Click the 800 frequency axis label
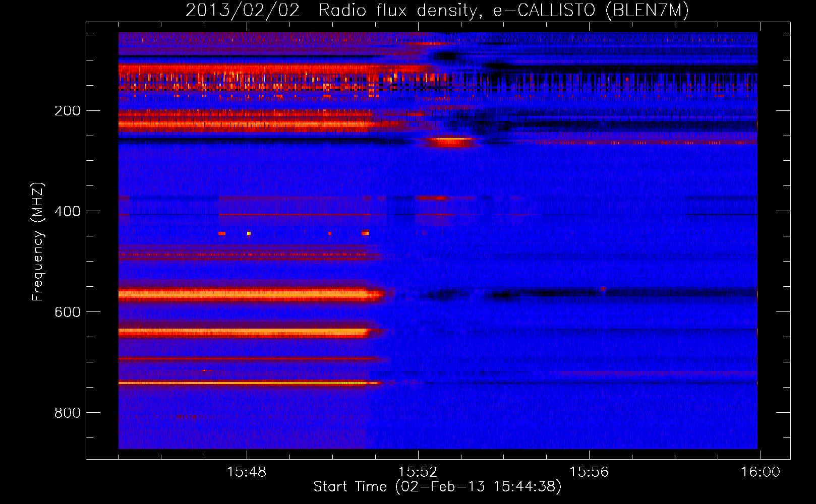816x504 pixels. coord(68,413)
